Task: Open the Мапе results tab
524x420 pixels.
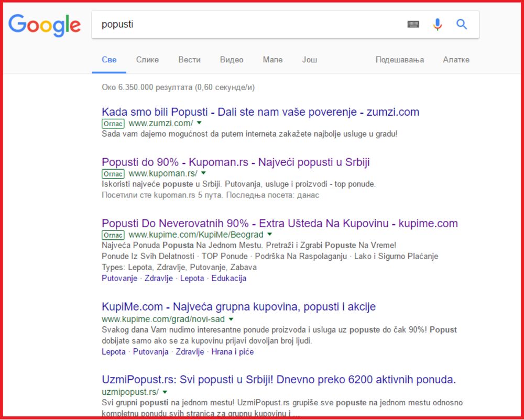Action: [x=272, y=60]
